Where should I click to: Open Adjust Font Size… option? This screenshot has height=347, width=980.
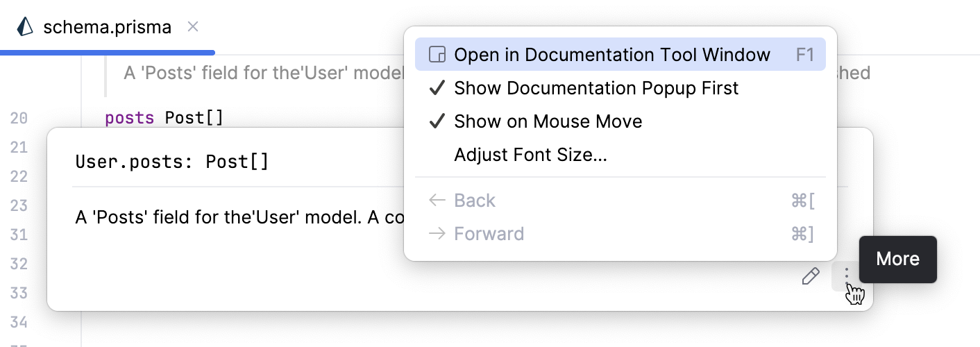pos(530,155)
